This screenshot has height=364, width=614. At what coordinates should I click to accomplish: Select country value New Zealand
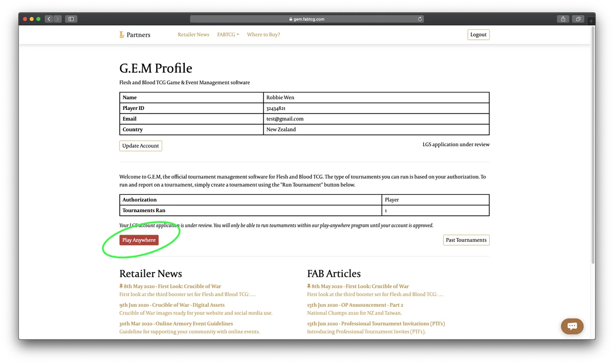pos(281,130)
